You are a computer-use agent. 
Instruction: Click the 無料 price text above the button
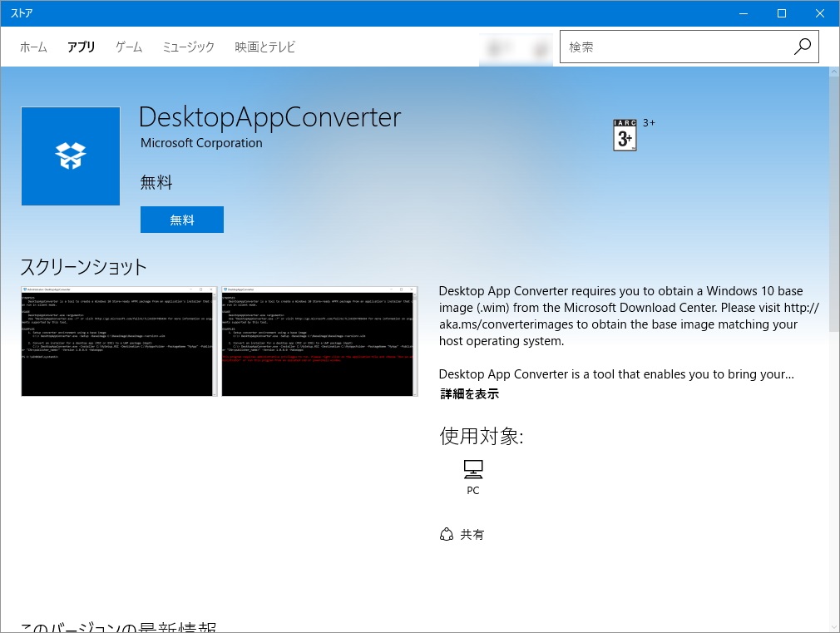click(156, 183)
